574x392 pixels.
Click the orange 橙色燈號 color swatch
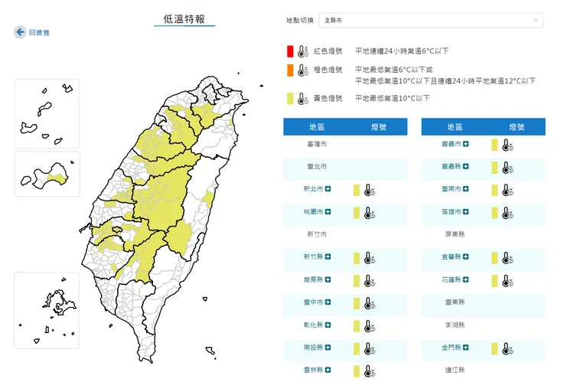click(x=290, y=70)
